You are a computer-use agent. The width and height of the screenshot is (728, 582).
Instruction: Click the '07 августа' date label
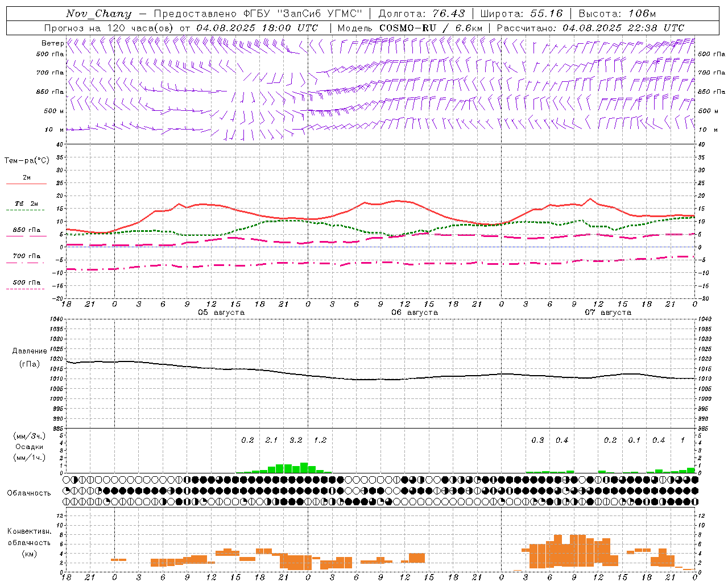point(608,313)
